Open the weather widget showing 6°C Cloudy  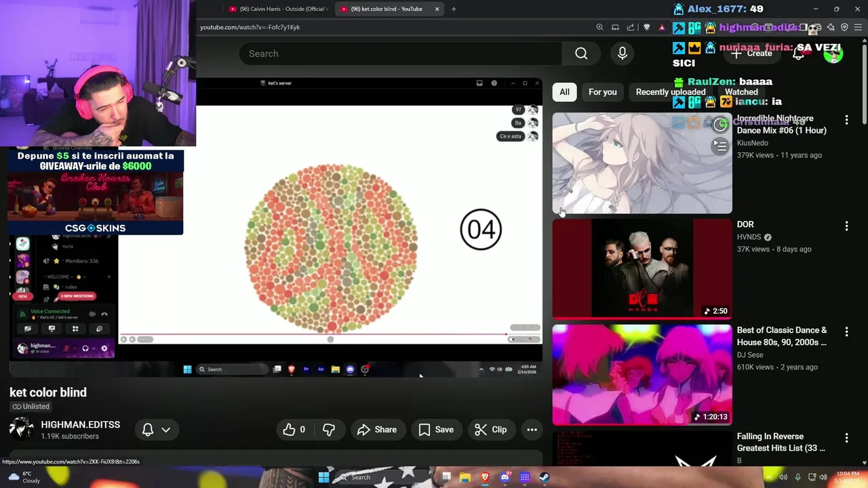[24, 477]
